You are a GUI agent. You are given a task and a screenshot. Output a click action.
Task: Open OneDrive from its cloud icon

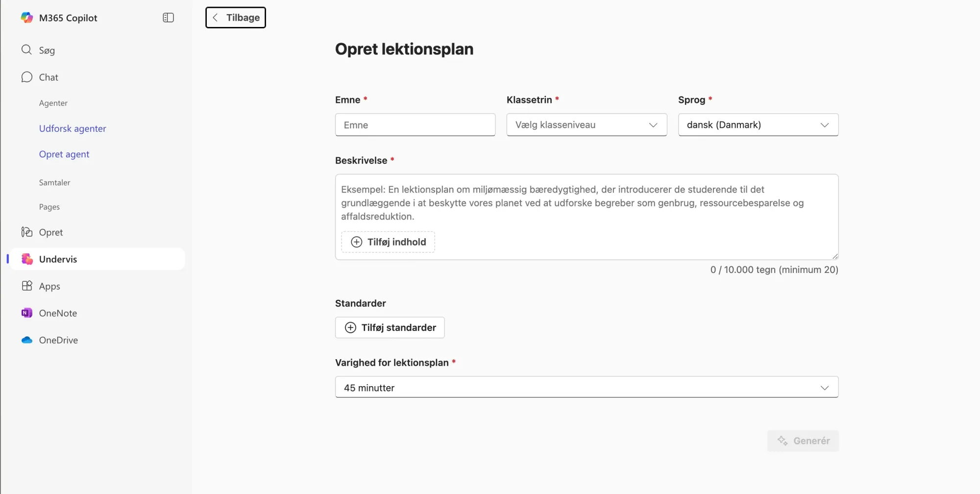[27, 340]
